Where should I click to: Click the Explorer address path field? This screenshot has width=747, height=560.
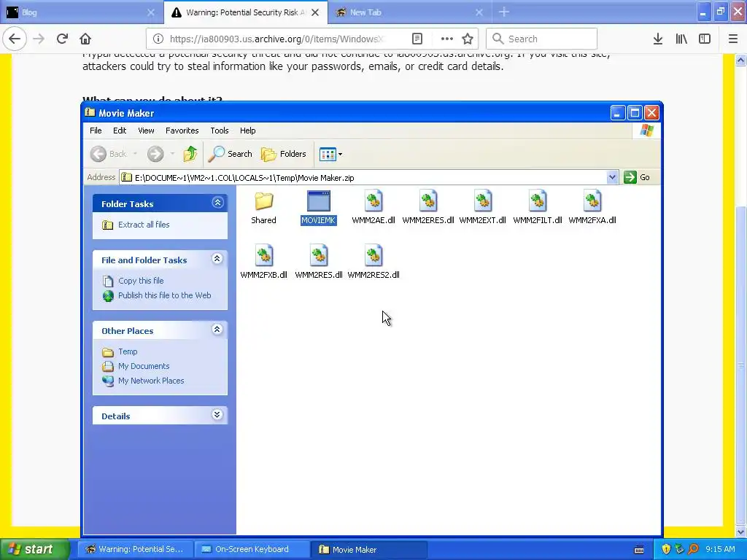pyautogui.click(x=363, y=178)
